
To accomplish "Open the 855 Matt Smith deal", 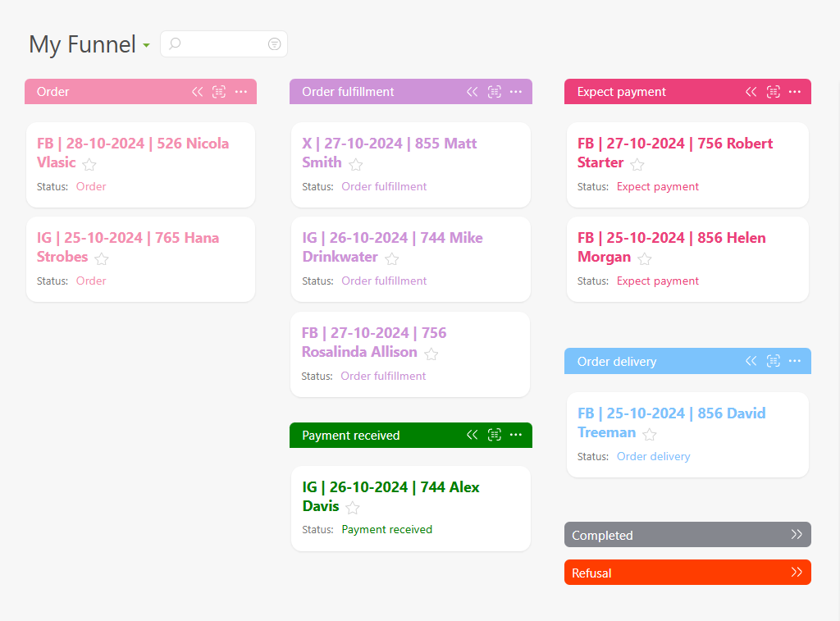I will tap(390, 153).
